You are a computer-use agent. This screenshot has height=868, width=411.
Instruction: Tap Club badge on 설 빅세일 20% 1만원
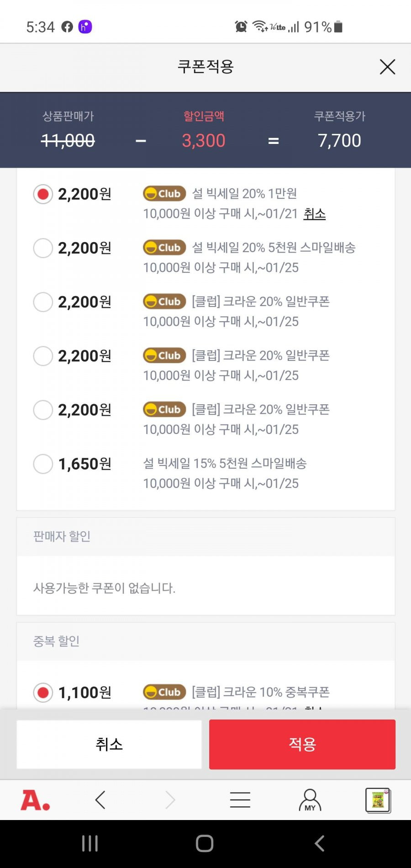tap(164, 194)
